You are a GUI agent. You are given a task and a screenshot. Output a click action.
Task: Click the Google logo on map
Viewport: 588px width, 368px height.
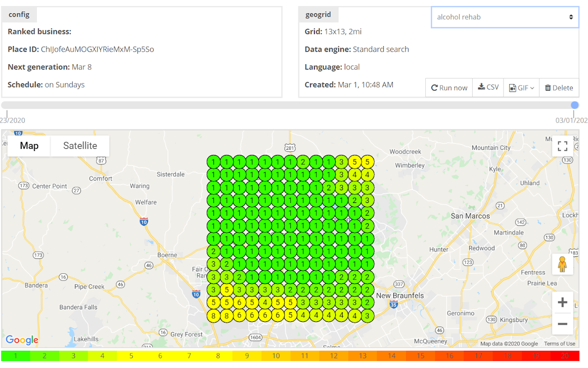pos(22,340)
